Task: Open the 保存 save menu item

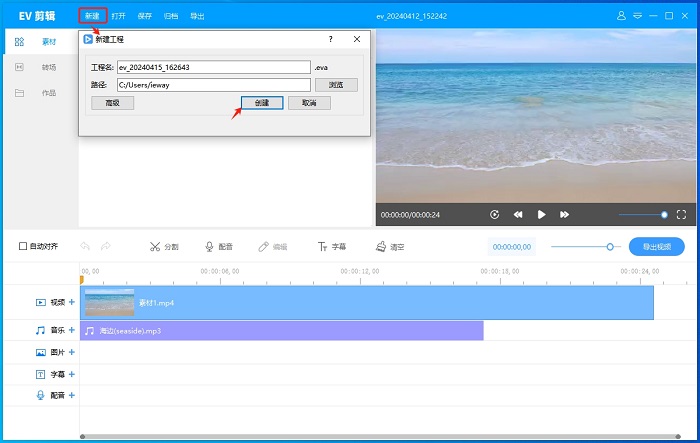Action: 145,17
